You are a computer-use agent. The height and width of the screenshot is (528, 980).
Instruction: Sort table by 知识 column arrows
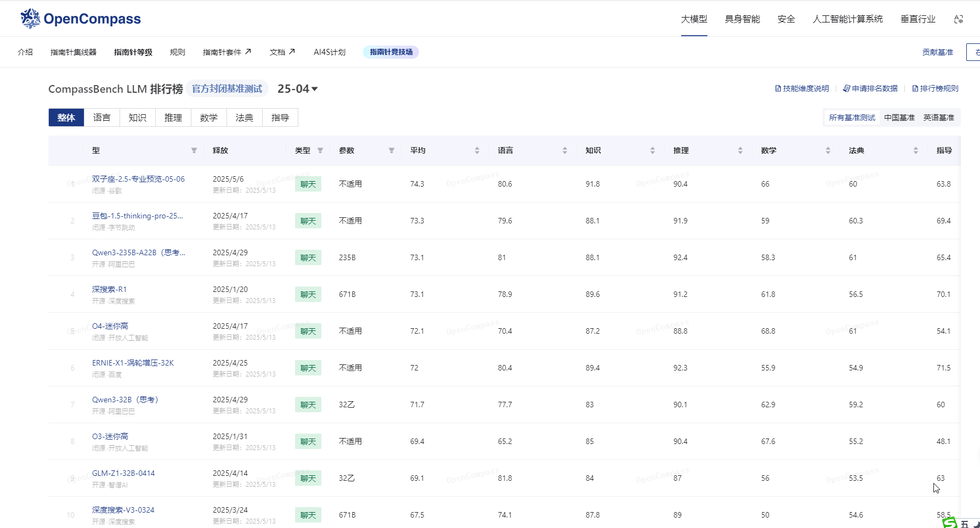click(653, 150)
